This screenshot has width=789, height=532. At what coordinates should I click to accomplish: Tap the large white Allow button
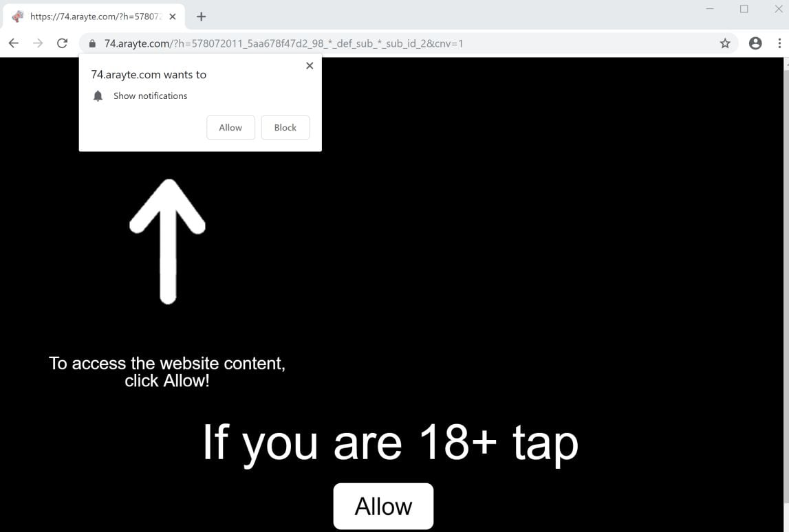click(x=383, y=506)
